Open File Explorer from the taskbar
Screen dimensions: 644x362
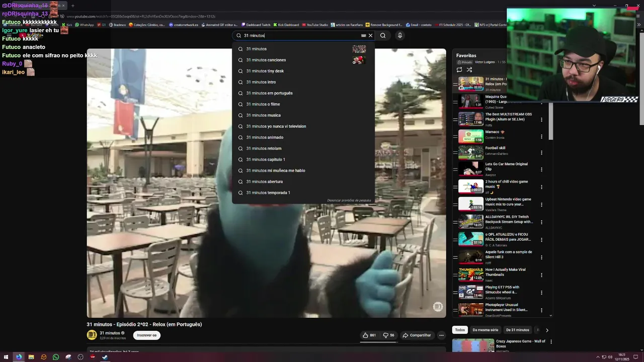click(31, 357)
